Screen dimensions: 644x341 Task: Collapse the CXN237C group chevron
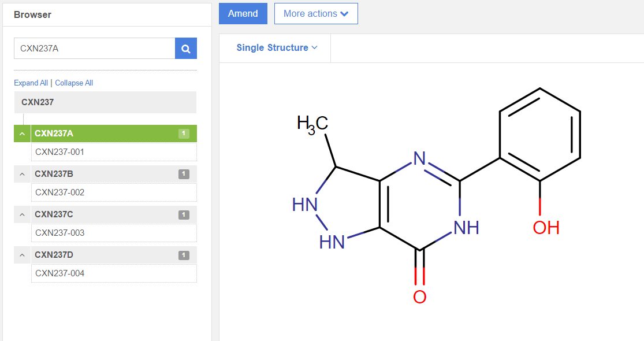click(x=22, y=214)
